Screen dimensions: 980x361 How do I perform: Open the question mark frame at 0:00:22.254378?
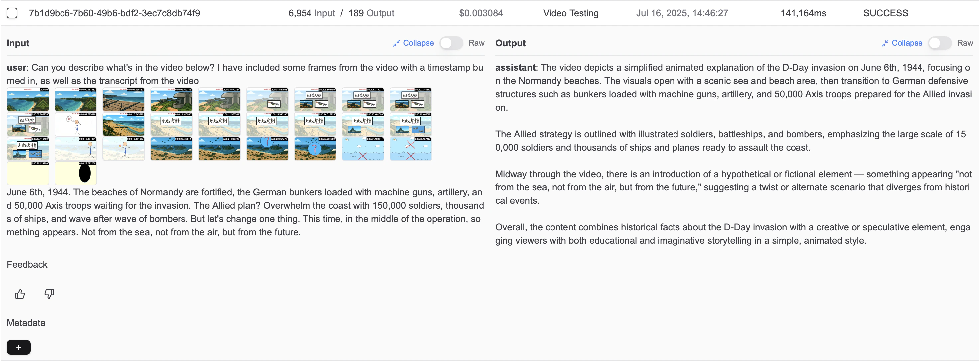point(267,149)
